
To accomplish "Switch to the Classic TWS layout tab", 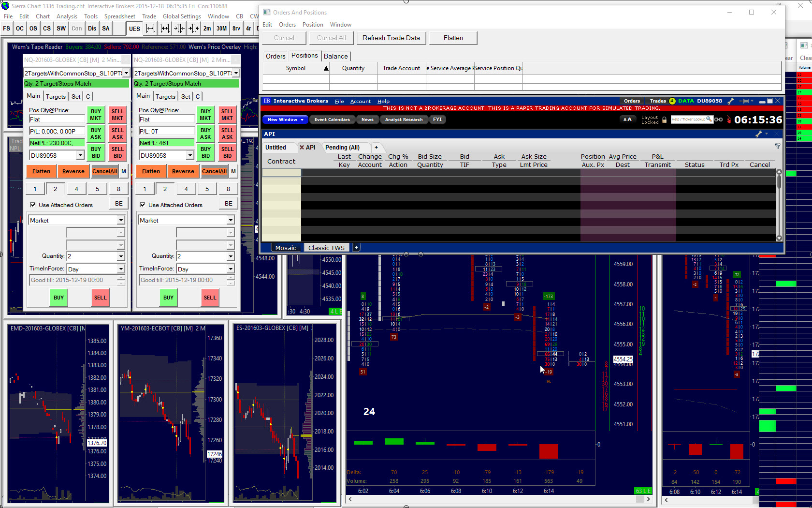I will [326, 248].
